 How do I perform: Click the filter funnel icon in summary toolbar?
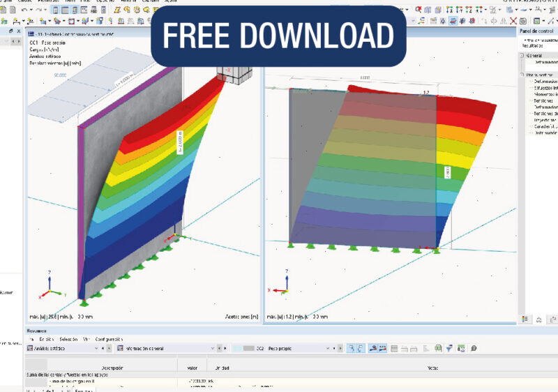(x=449, y=349)
